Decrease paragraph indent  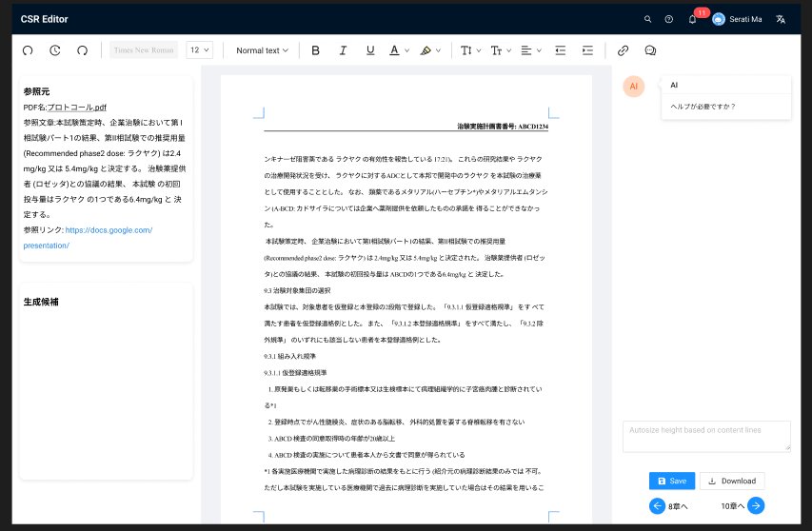[561, 50]
